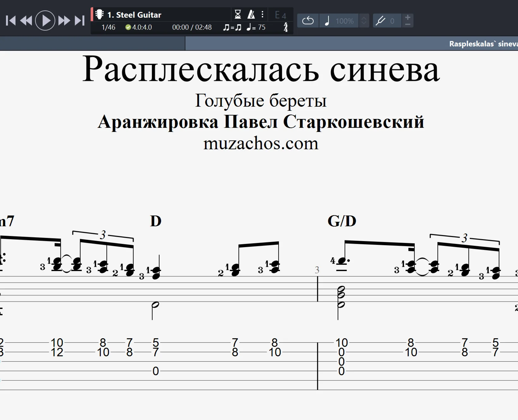
Task: Start playback with the Play button
Action: pos(45,21)
